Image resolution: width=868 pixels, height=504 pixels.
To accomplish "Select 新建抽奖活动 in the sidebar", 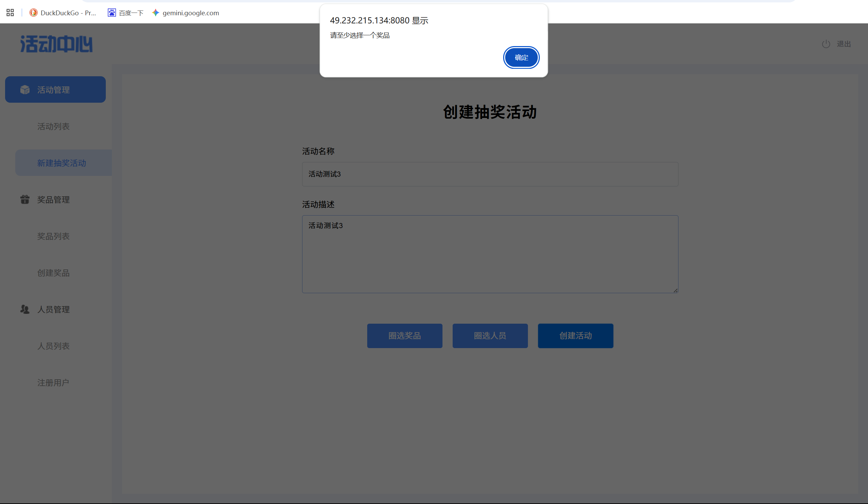I will tap(62, 163).
